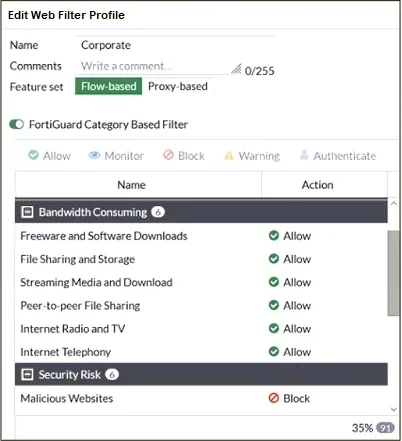Click the comment resize handle icon
Screen dimensions: 402x441
coord(236,69)
